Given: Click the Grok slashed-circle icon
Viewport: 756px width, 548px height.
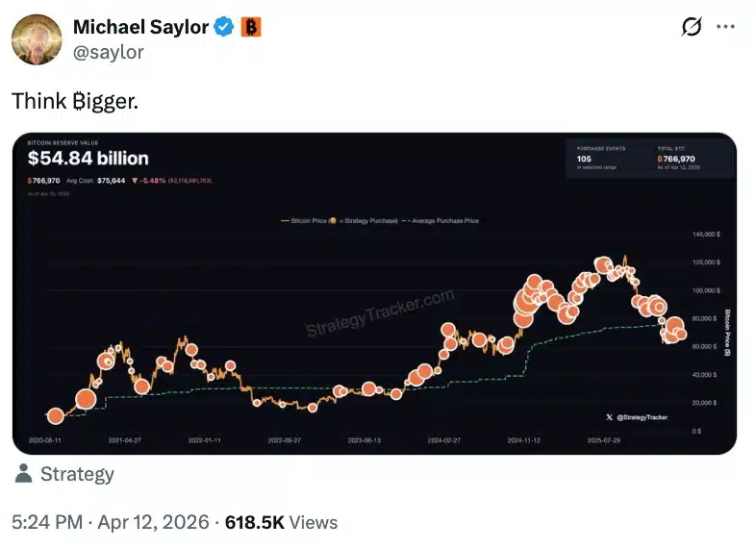Looking at the screenshot, I should pyautogui.click(x=692, y=28).
